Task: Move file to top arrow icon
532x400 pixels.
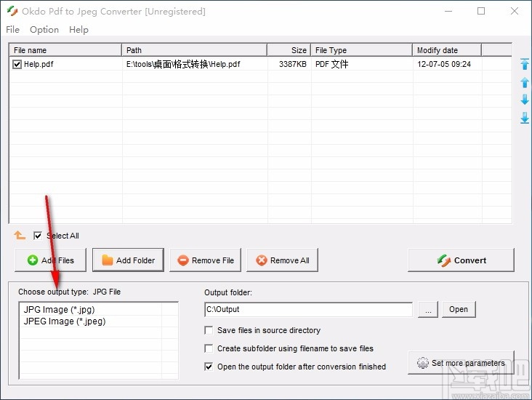Action: (x=525, y=64)
